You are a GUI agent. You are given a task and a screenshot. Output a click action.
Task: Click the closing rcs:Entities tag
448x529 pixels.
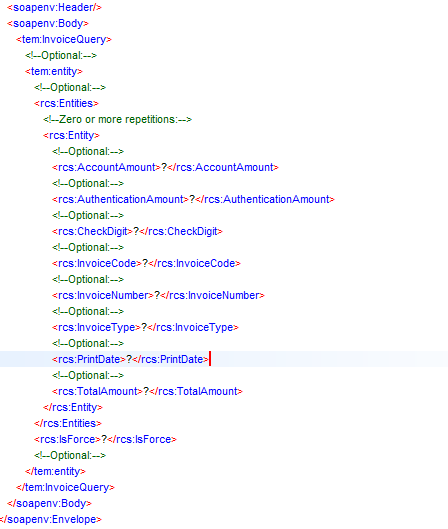tap(68, 423)
